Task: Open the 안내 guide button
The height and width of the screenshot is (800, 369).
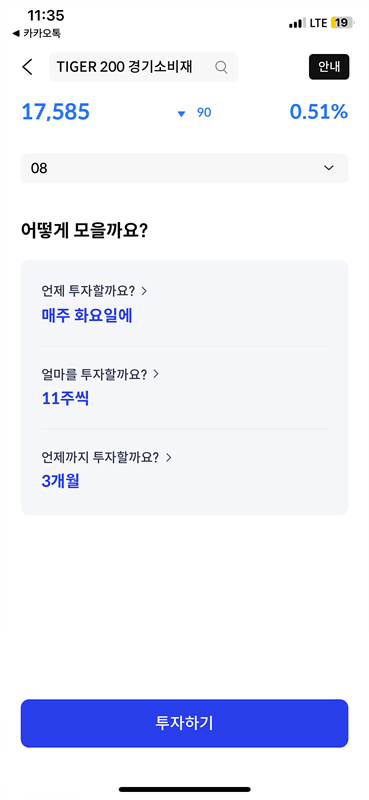Action: pos(329,67)
